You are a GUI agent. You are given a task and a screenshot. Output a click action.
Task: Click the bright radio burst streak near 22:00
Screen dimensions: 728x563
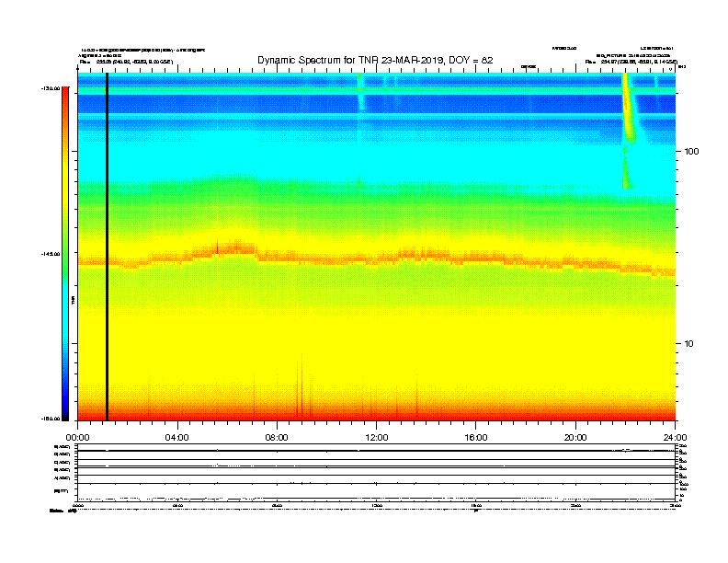(x=628, y=107)
